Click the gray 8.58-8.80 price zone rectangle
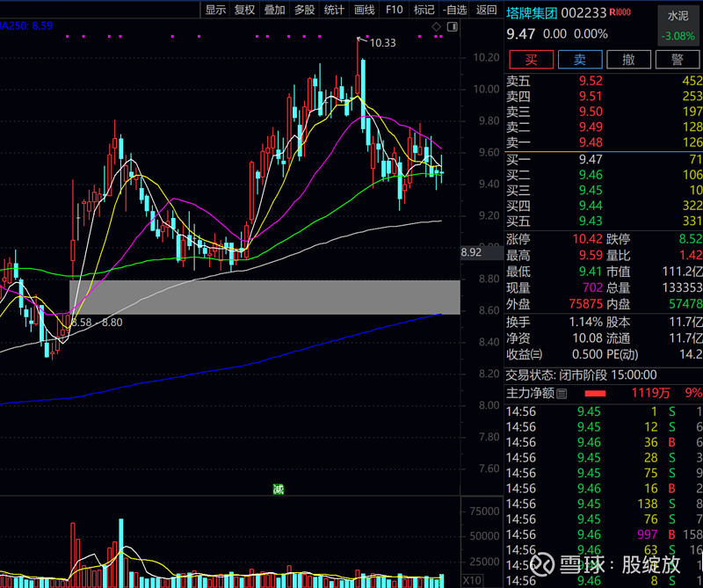 [x=264, y=297]
